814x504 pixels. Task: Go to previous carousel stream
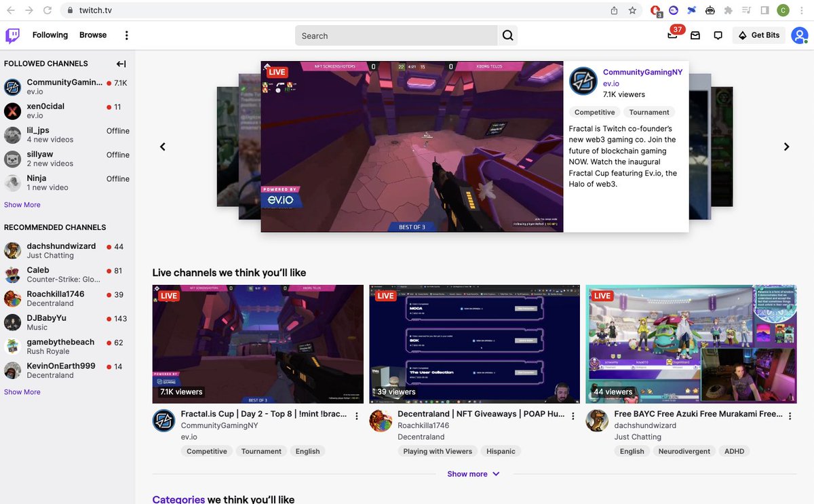[x=163, y=147]
